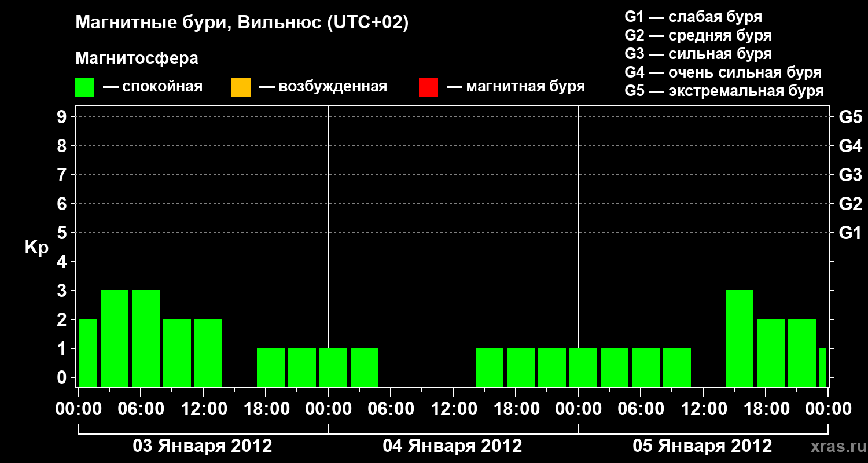Select the 'G5 — экстремальная буря' description
Viewport: 868px width, 463px height.
point(724,91)
